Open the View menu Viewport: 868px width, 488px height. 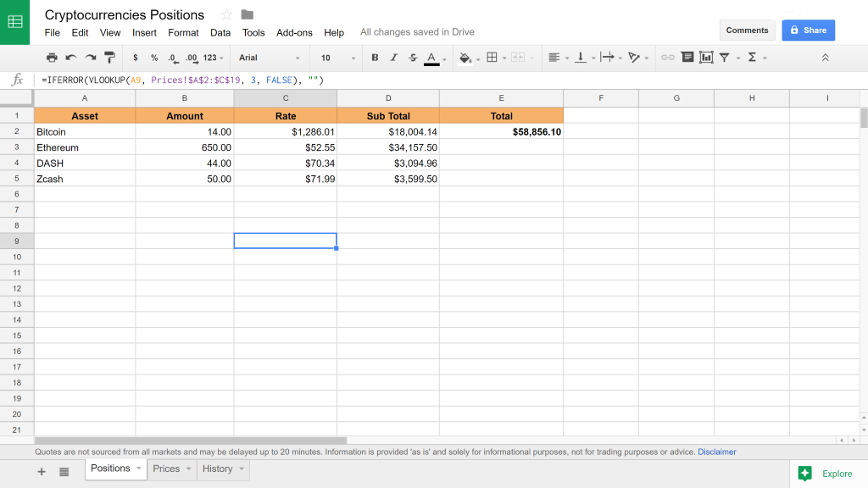click(110, 33)
